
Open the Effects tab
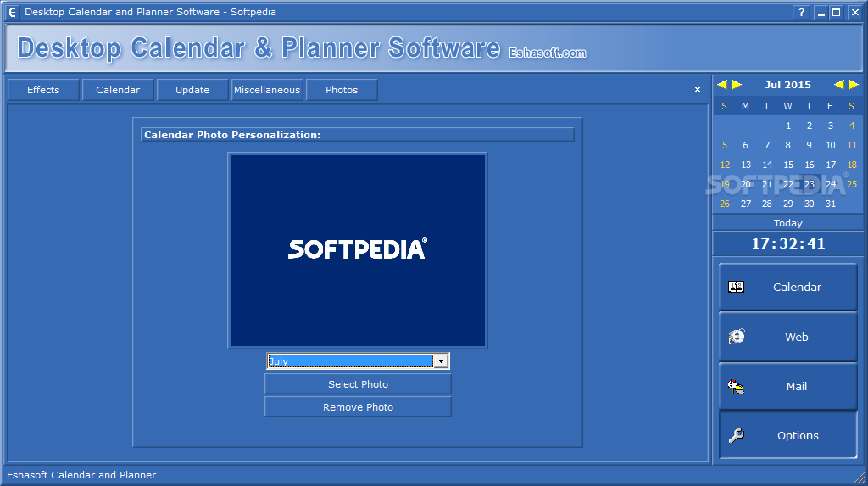43,90
